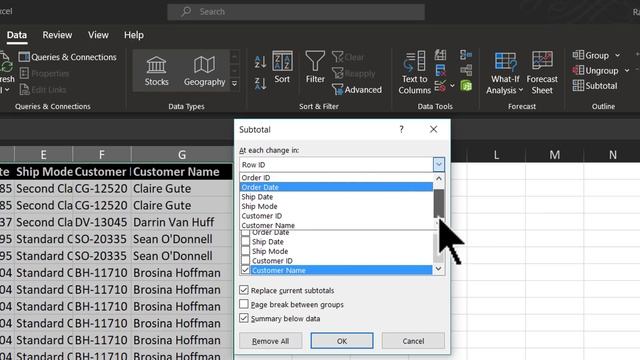Click the Cancel button
Screen dimensions: 640x360
tap(413, 341)
